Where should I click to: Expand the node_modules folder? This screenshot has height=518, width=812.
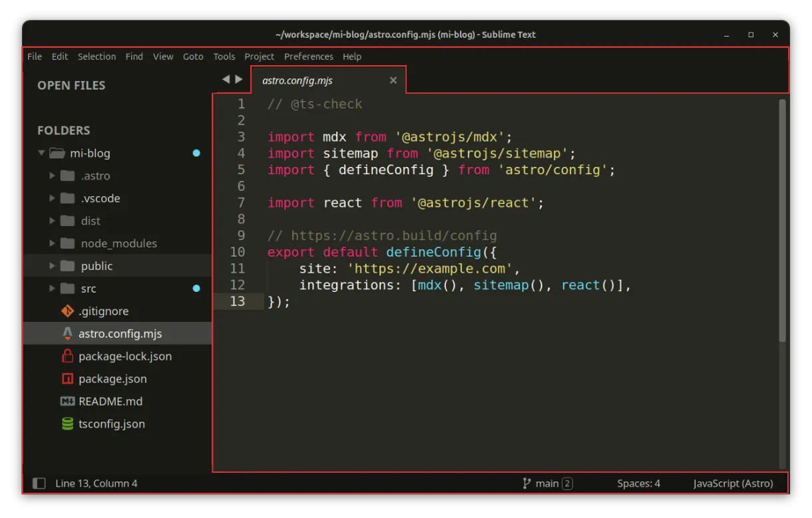click(x=53, y=243)
